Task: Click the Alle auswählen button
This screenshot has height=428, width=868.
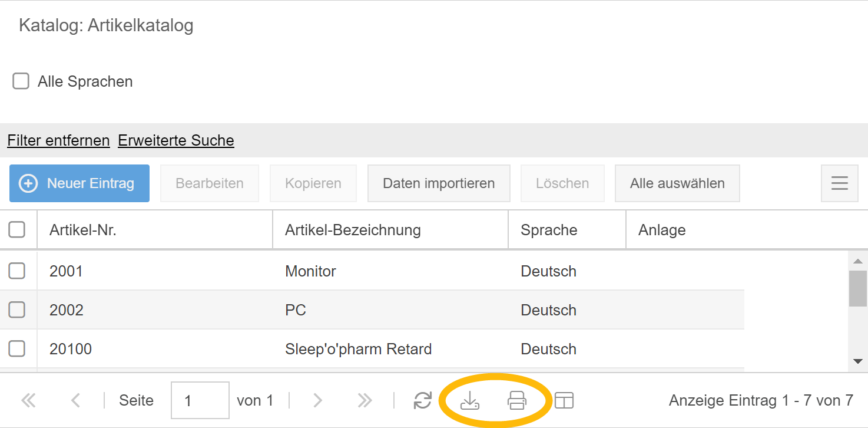Action: 677,183
